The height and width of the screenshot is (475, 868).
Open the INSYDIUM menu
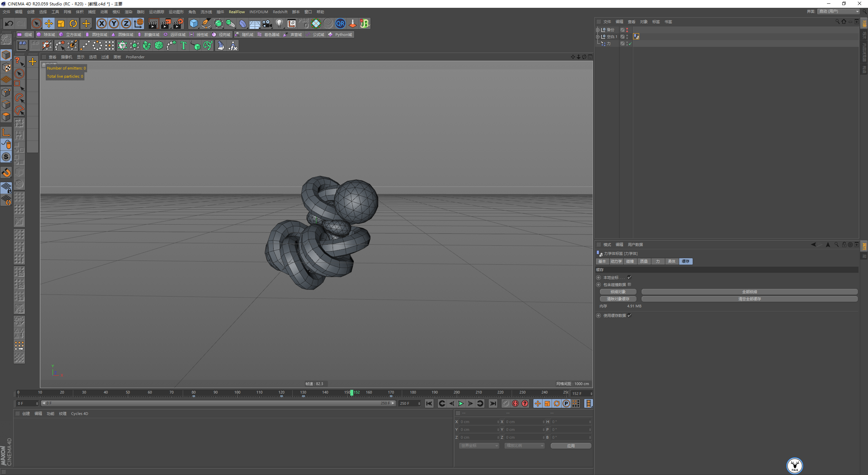(x=259, y=12)
